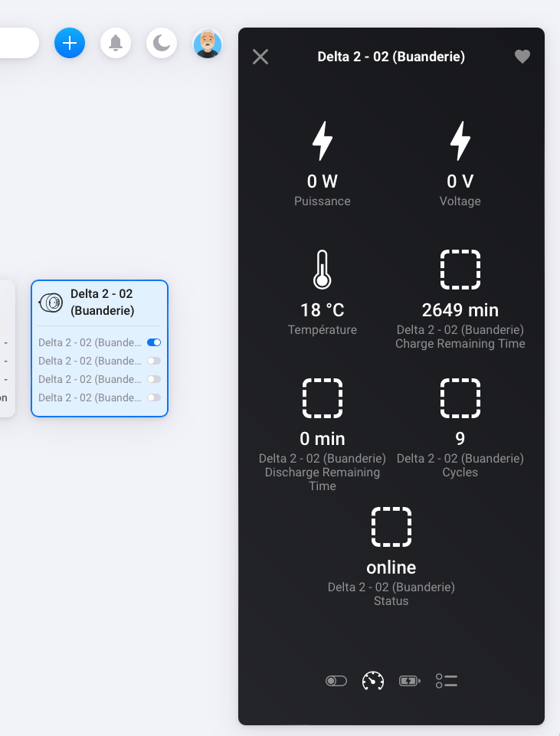Screen dimensions: 560x736
Task: Click the Puissance label
Action: (323, 201)
